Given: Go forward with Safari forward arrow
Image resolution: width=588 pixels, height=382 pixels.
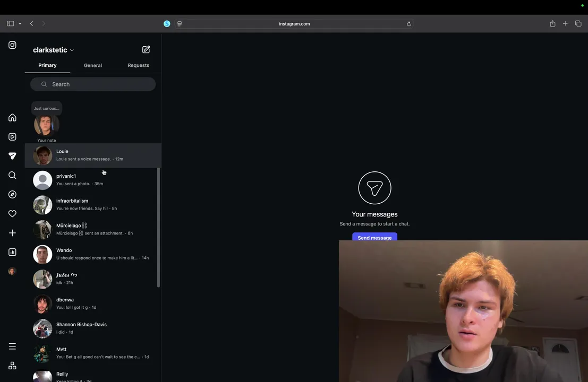Looking at the screenshot, I should click(x=44, y=23).
